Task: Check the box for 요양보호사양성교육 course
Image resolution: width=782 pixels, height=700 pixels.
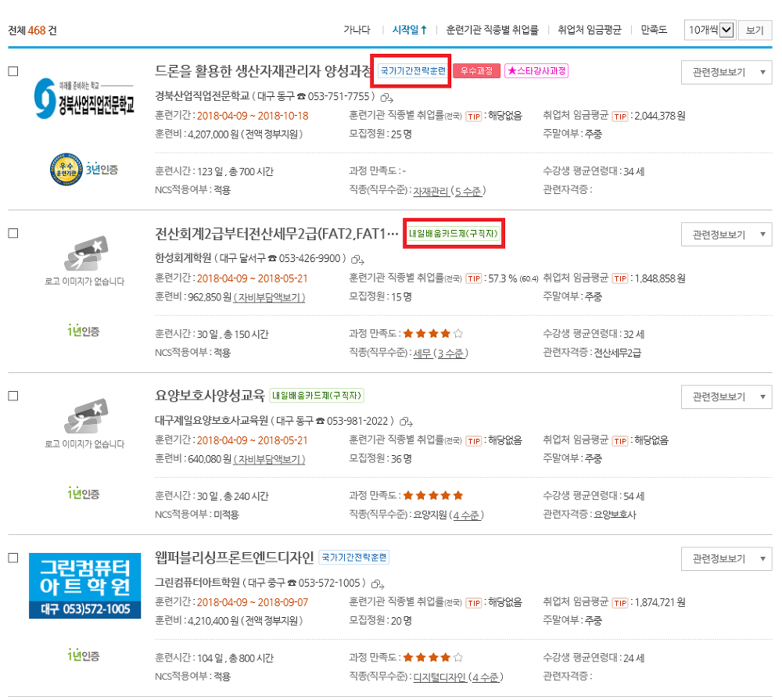Action: 13,397
